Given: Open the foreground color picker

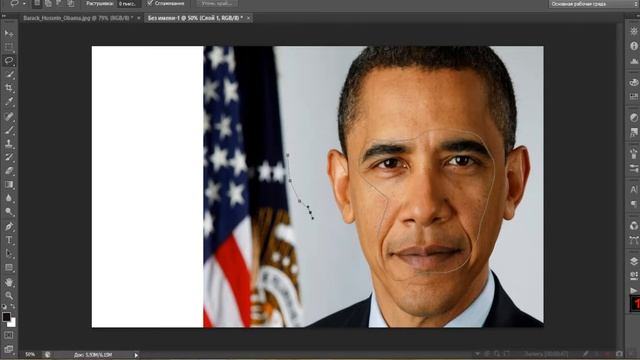Looking at the screenshot, I should (6, 317).
